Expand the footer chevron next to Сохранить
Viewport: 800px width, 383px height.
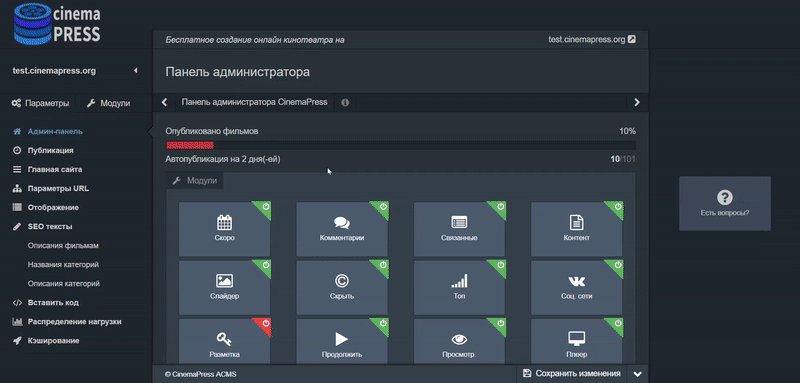[637, 374]
